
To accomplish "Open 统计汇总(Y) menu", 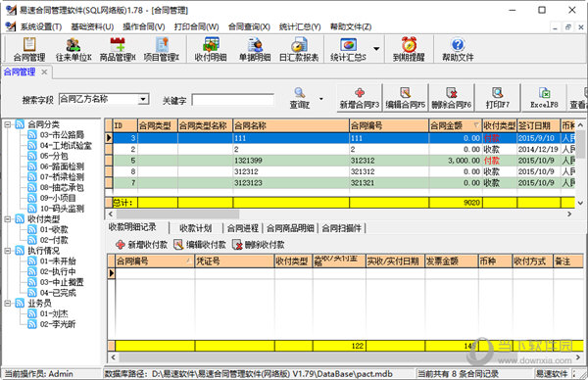I will pos(300,26).
